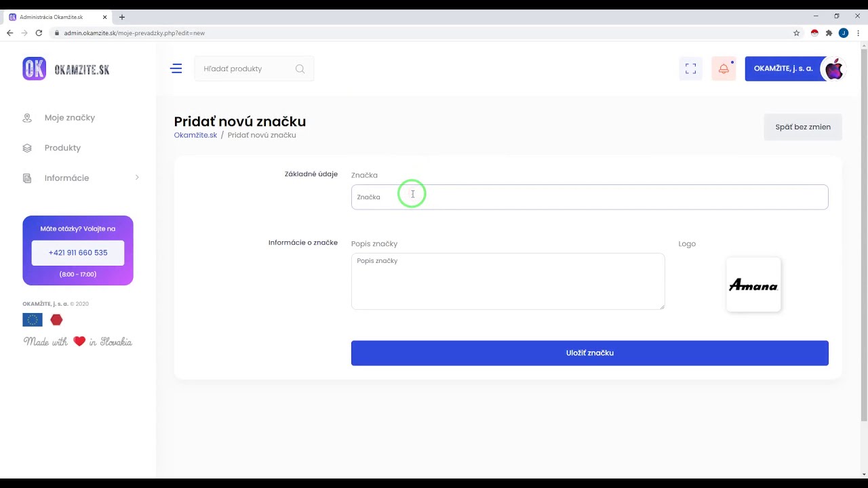This screenshot has width=868, height=488.
Task: Click the Logo label text
Action: pyautogui.click(x=687, y=244)
